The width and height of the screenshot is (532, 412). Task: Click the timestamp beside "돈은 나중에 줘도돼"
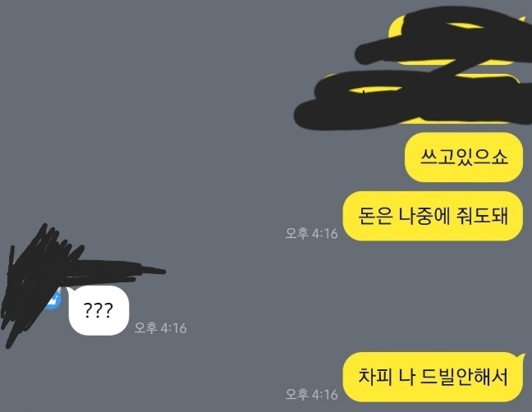tap(311, 233)
